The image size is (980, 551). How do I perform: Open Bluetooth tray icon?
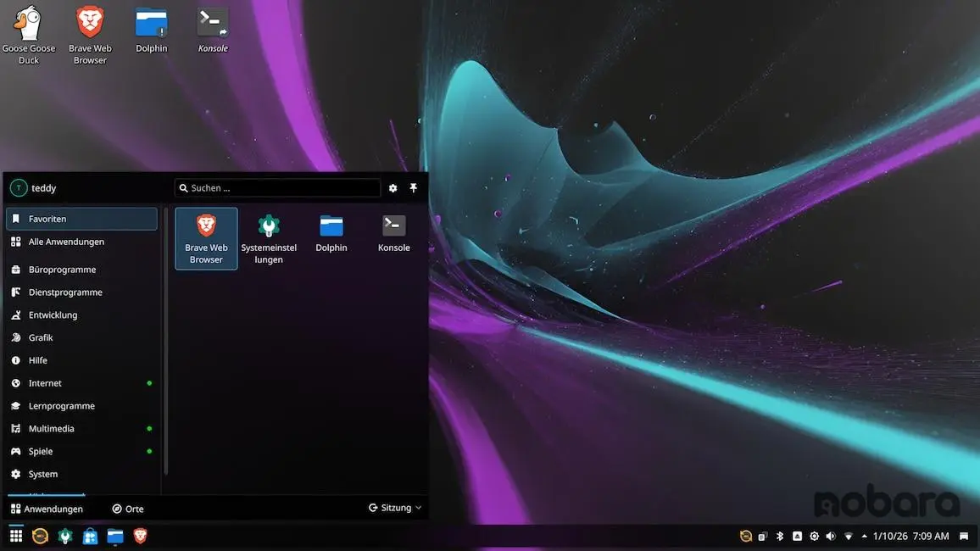click(x=780, y=536)
